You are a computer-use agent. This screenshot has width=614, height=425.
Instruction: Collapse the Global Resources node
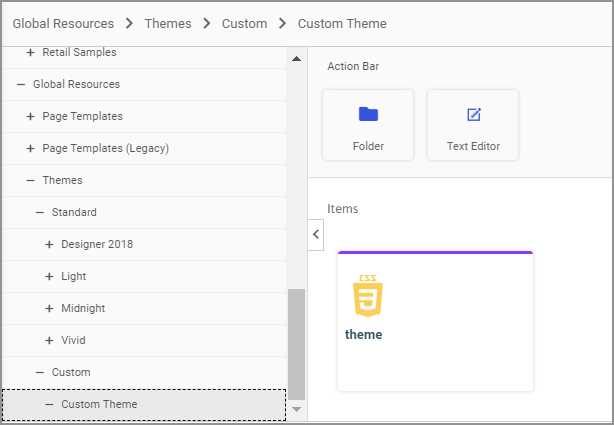[21, 84]
